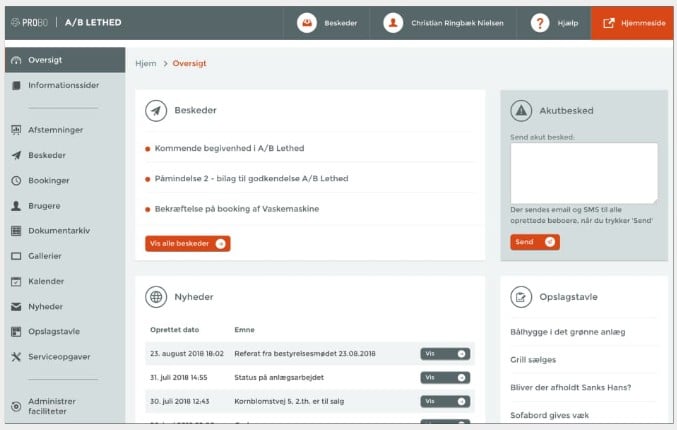Click the Serviceopgaver tools icon
677x430 pixels.
coord(16,357)
